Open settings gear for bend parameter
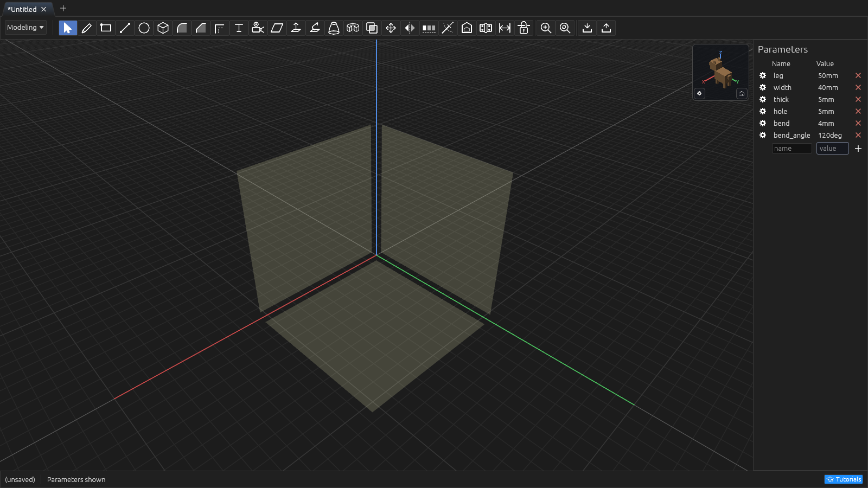 tap(763, 123)
